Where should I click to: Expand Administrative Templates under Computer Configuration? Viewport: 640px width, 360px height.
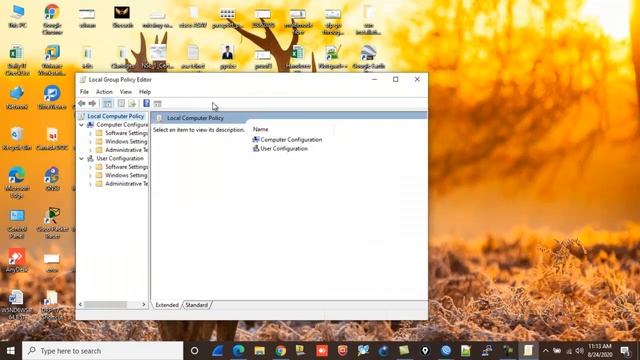90,150
